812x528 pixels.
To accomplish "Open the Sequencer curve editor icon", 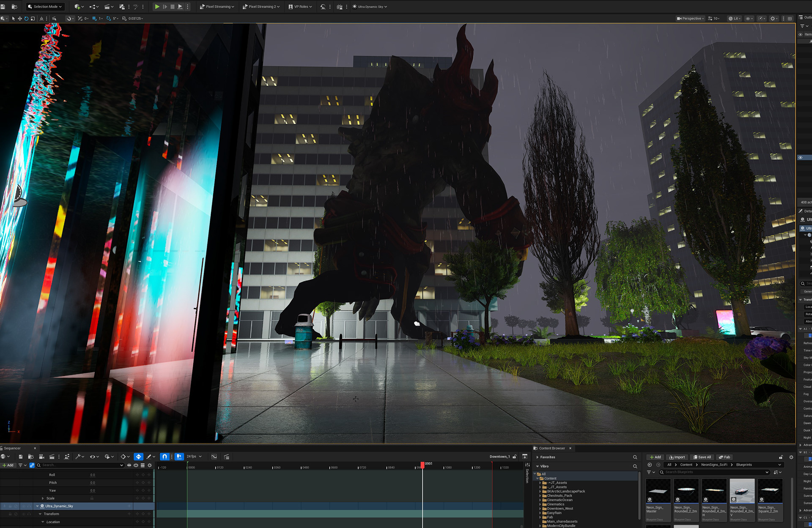I will (x=214, y=457).
